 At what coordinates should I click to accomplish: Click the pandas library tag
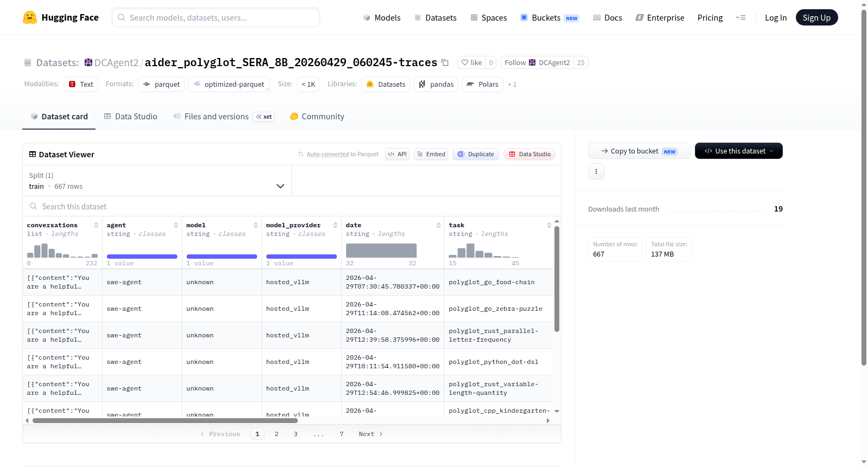click(x=436, y=84)
